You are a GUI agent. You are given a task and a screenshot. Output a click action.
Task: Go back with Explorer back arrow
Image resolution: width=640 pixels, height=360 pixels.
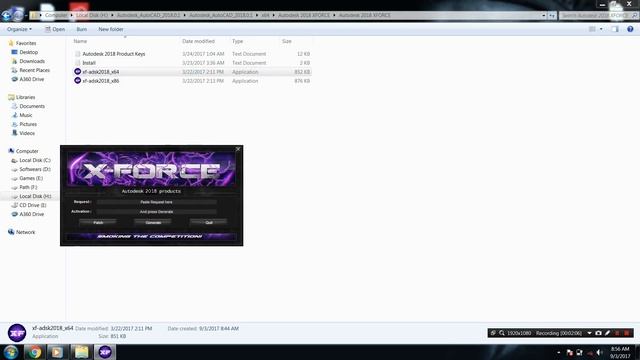point(6,16)
